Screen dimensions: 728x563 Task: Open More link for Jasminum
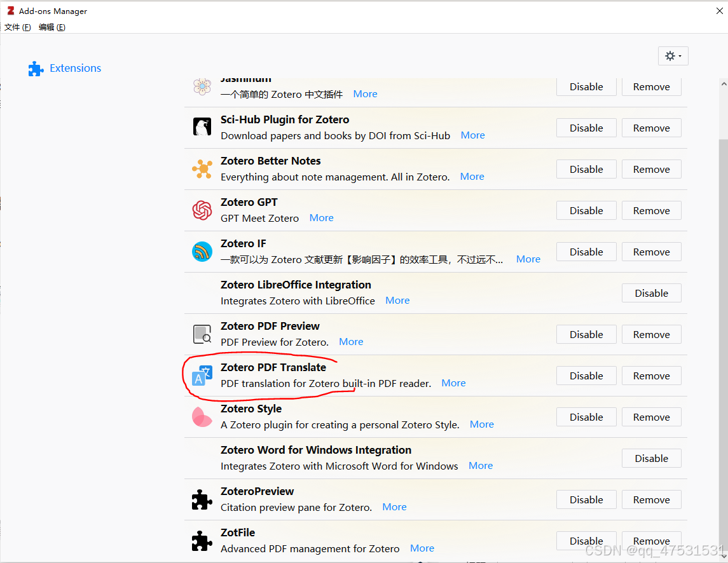coord(365,94)
